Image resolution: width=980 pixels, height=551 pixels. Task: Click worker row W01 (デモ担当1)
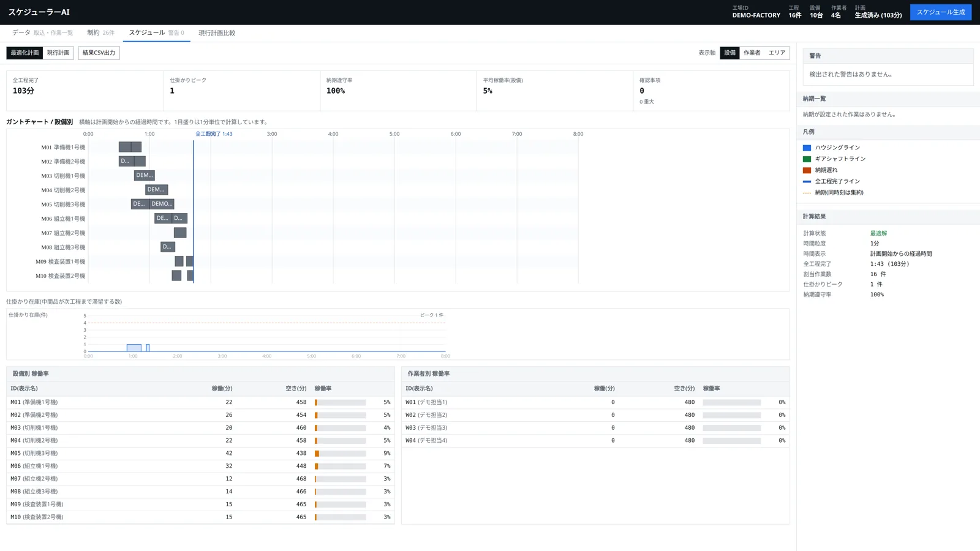pyautogui.click(x=595, y=402)
